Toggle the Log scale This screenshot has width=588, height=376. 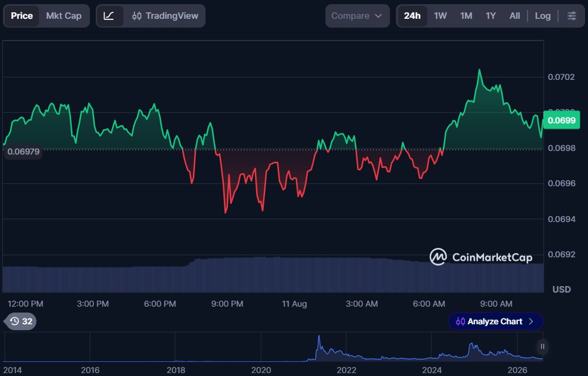pyautogui.click(x=543, y=16)
